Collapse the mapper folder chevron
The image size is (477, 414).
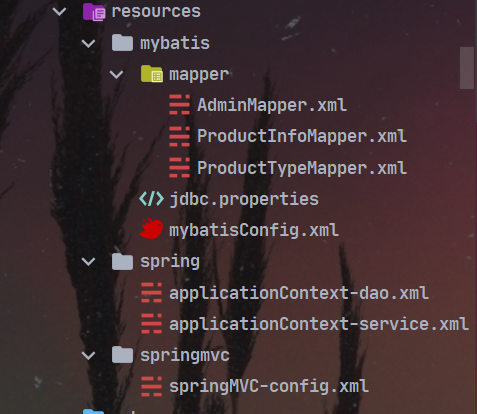(117, 74)
